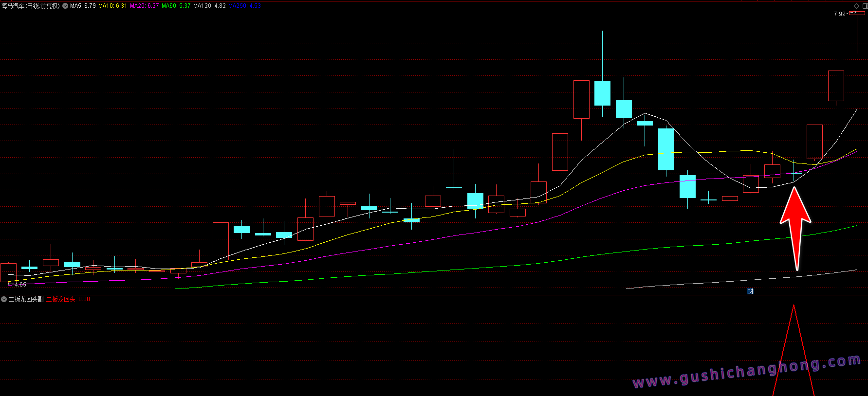Click the blue MA250 indicator label

point(244,6)
